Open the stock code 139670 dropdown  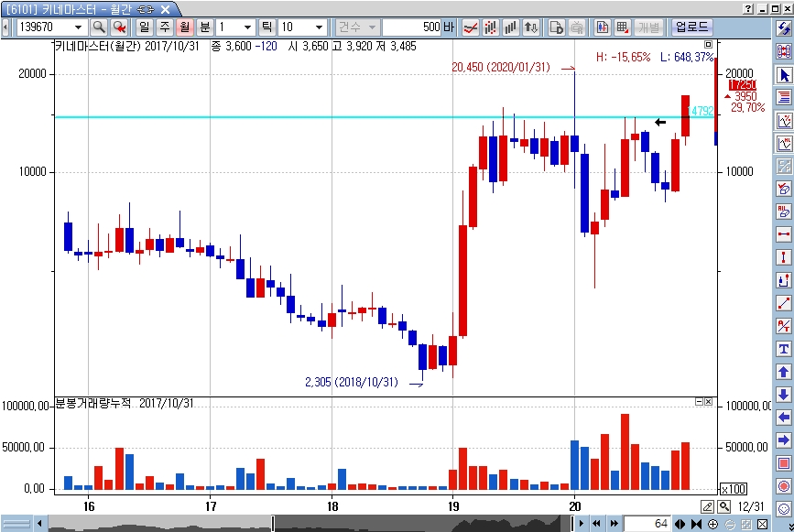[x=79, y=27]
